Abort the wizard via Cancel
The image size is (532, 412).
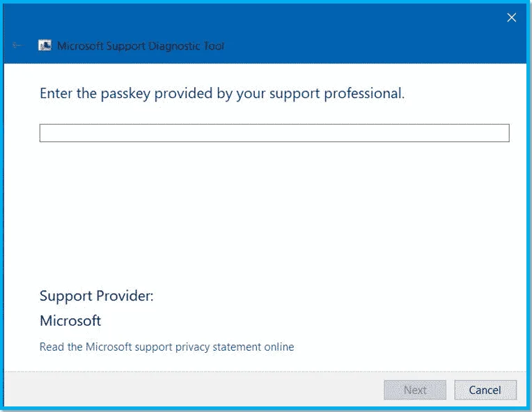point(485,390)
